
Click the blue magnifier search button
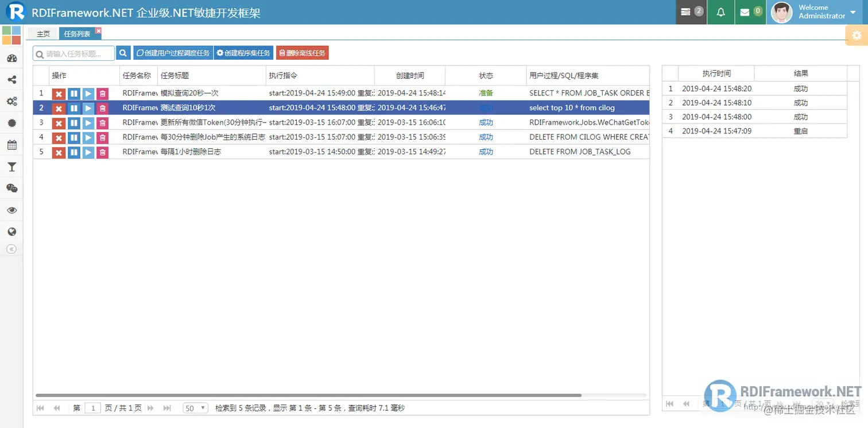click(123, 53)
